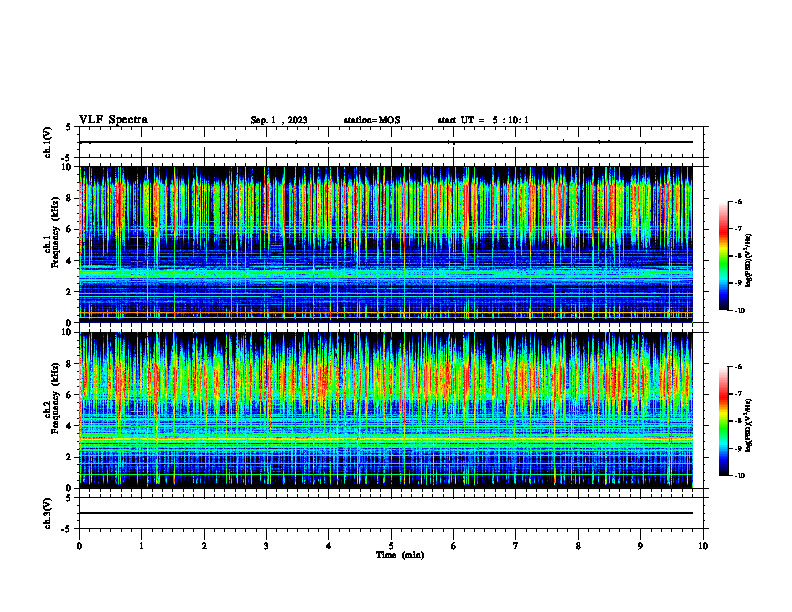Click the ch.2 colorbar "-6" tick label

pyautogui.click(x=739, y=367)
